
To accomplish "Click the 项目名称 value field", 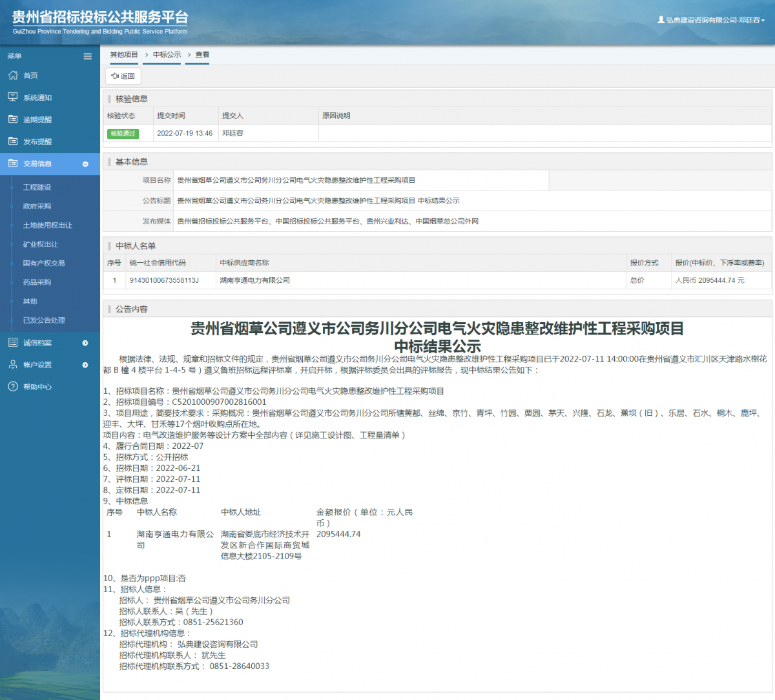I will (361, 180).
